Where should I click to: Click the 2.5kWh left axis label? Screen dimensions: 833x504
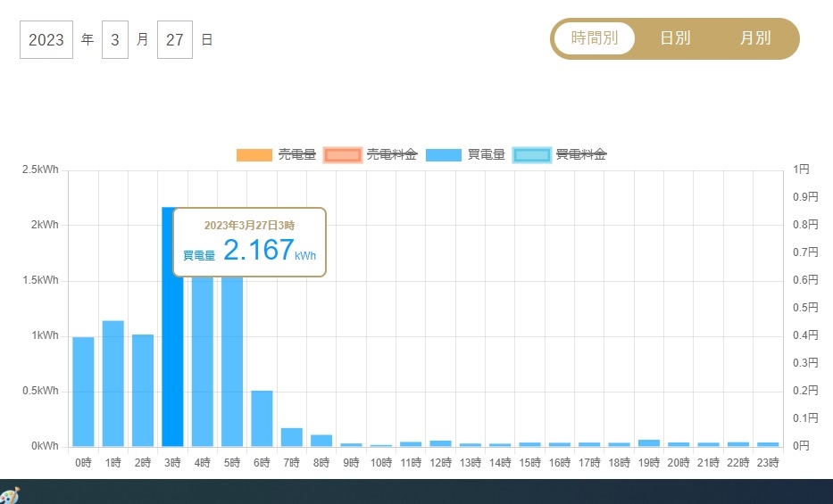tap(40, 169)
